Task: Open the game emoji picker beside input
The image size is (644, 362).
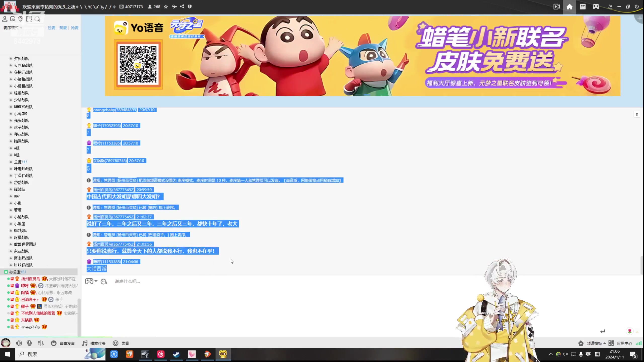Action: click(x=91, y=281)
